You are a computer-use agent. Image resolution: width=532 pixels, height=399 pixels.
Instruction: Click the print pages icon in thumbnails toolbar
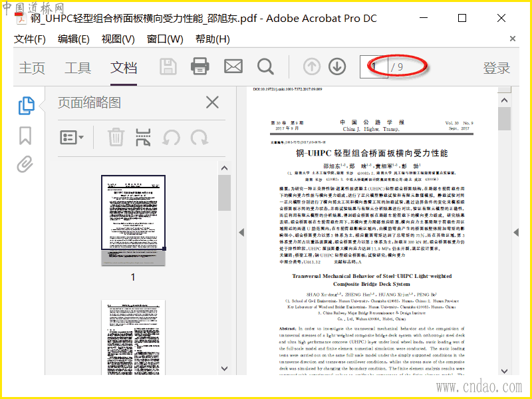click(x=143, y=138)
